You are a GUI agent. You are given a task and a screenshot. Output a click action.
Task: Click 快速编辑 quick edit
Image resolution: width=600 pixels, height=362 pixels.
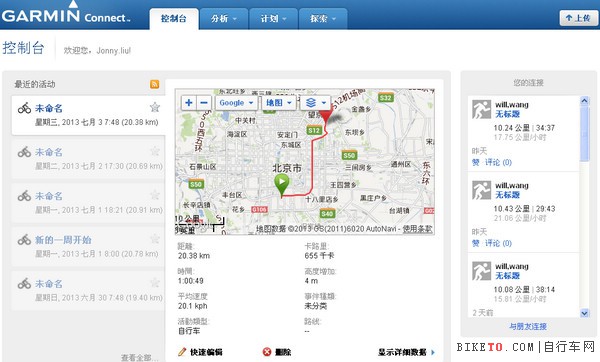(206, 352)
